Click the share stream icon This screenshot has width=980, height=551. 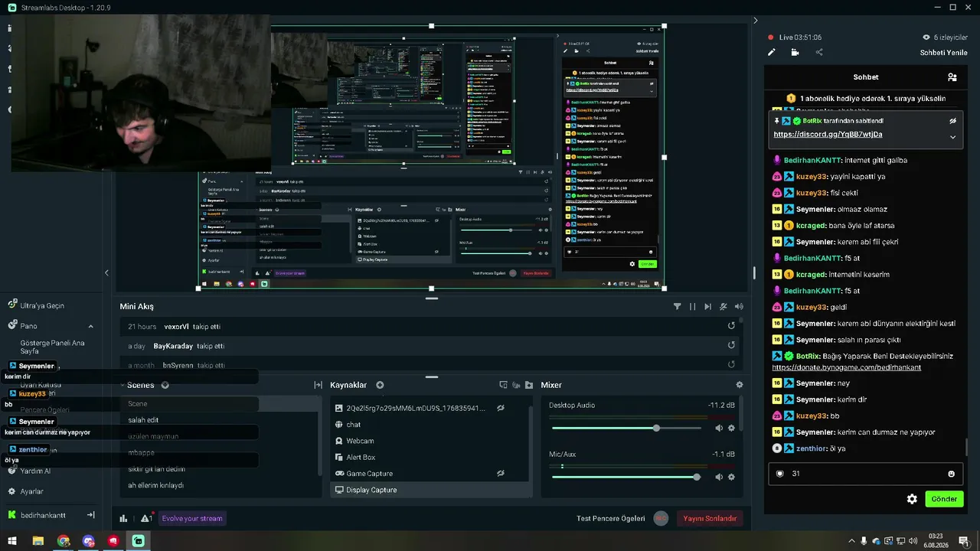818,53
